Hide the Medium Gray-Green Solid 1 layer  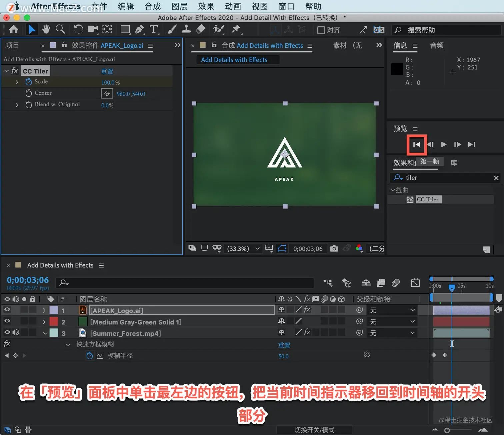pyautogui.click(x=7, y=321)
